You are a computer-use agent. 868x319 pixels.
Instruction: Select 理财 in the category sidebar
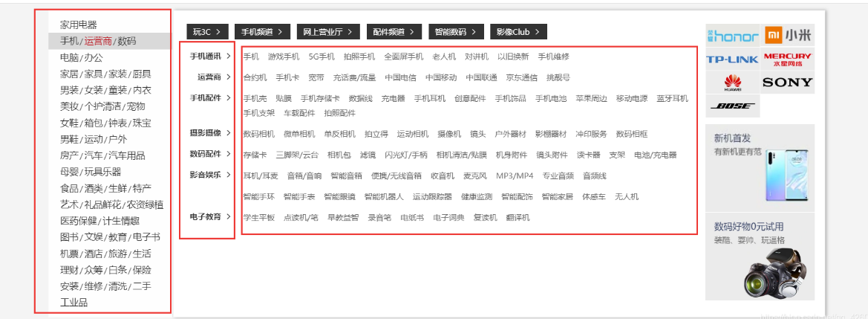[x=69, y=270]
